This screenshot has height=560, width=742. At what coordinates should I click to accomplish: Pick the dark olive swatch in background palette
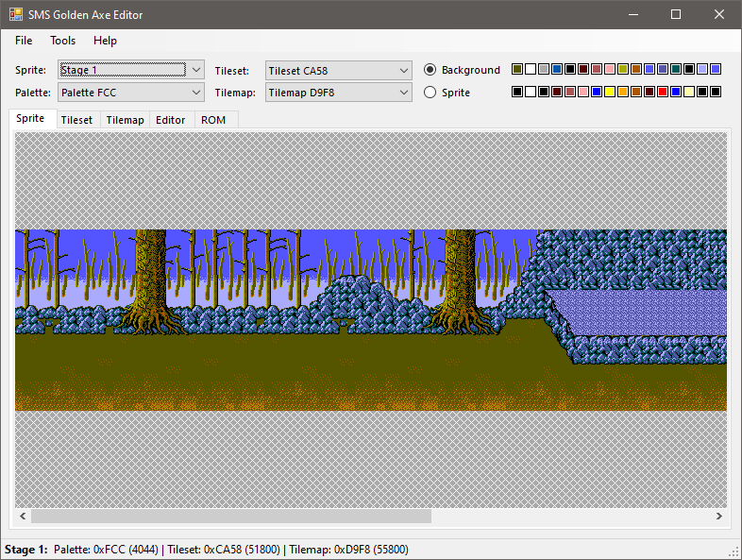pyautogui.click(x=517, y=69)
